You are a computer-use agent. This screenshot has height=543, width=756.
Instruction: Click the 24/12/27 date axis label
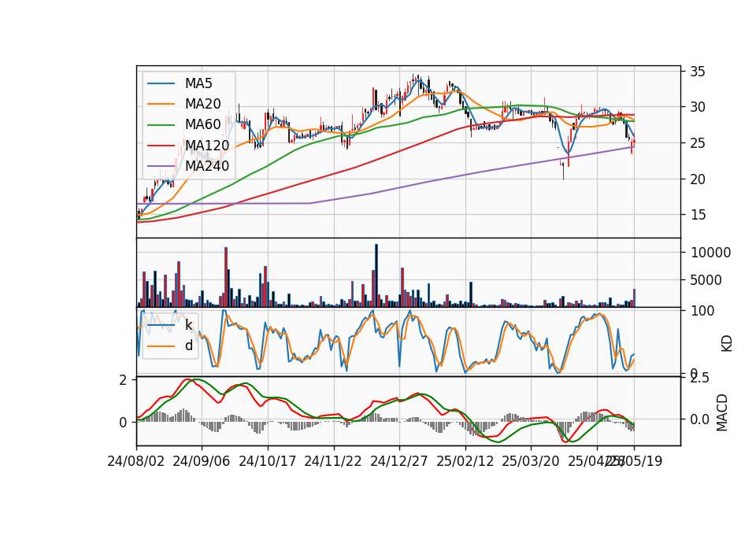(x=399, y=461)
